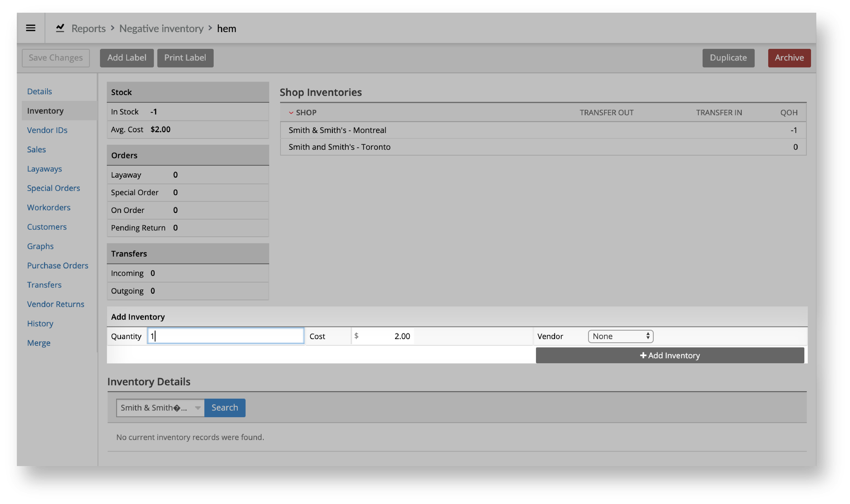This screenshot has height=504, width=850.
Task: Expand the Smith & Smith shop dropdown
Action: coord(196,407)
